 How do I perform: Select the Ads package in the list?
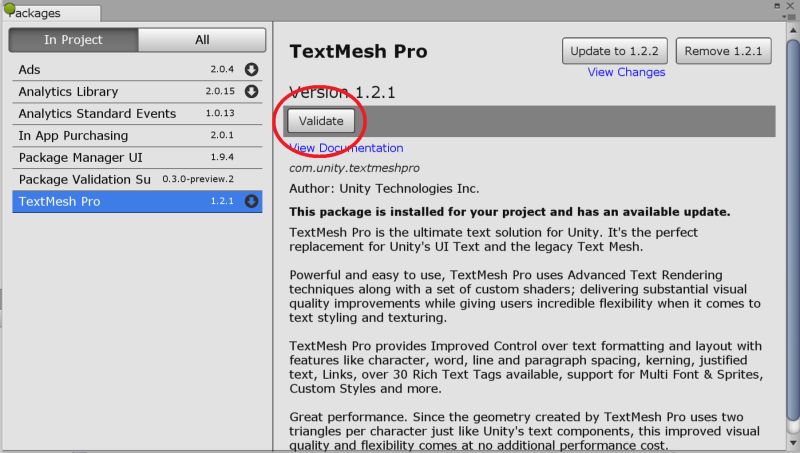(x=137, y=69)
